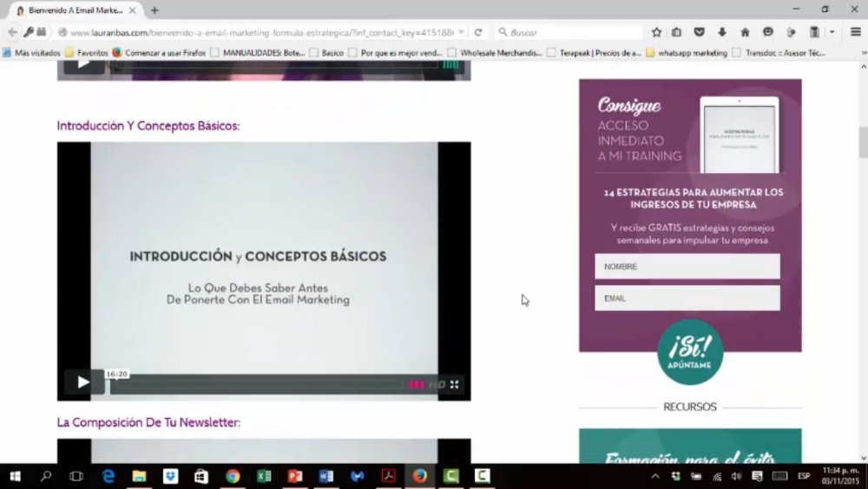This screenshot has width=868, height=489.
Task: Click the page vertical scrollbar thumb
Action: pos(864,142)
